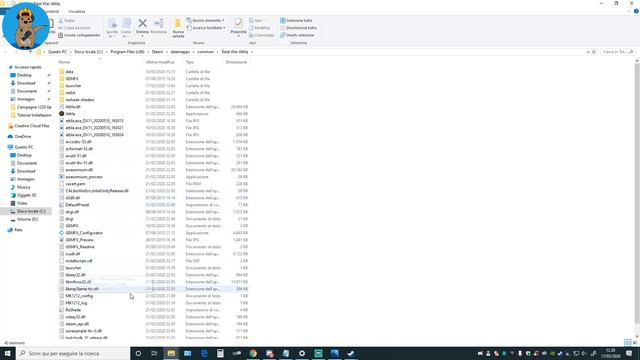Open Cortana circle icon on taskbar
Viewport: 640px width, 360px height.
pyautogui.click(x=138, y=353)
